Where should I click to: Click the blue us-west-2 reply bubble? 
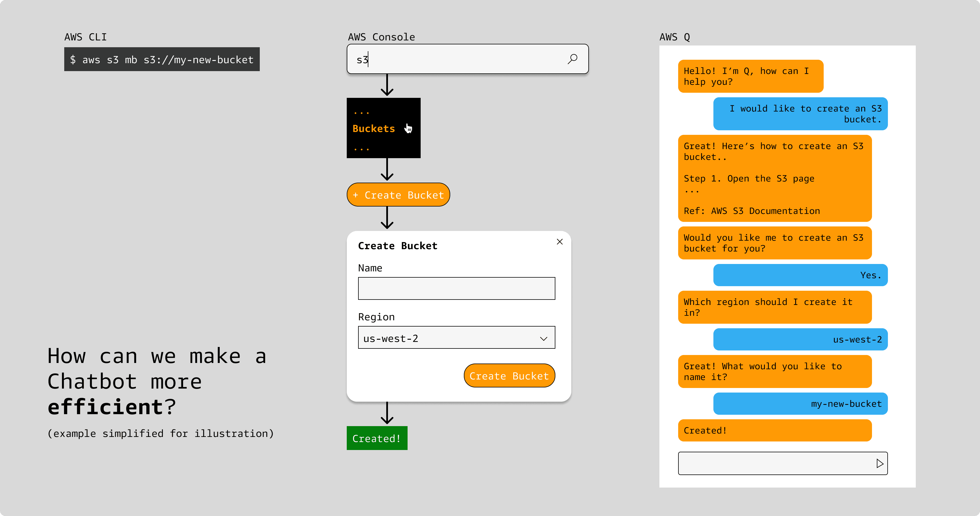click(800, 339)
